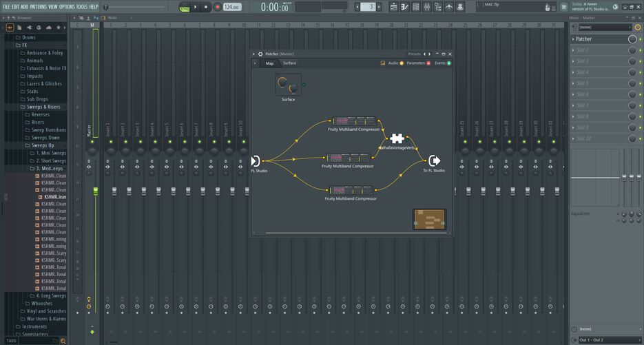The height and width of the screenshot is (345, 644).
Task: Click the tempo tapper icon
Action: tap(449, 7)
